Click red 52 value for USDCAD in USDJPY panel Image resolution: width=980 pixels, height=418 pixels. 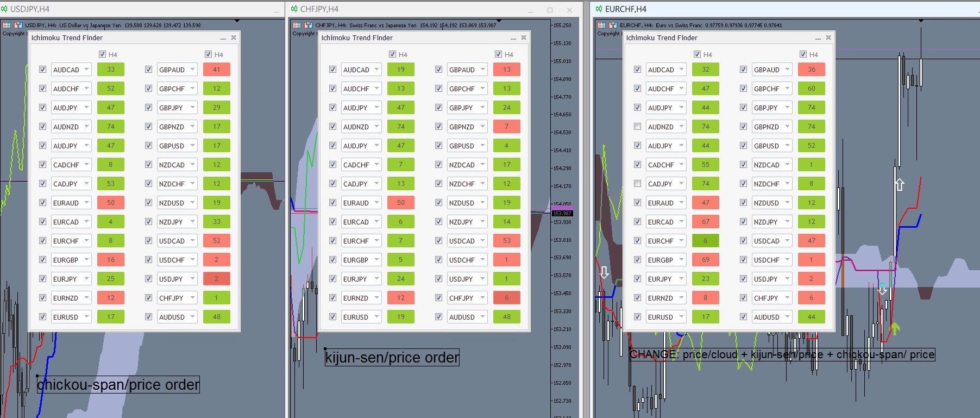217,241
